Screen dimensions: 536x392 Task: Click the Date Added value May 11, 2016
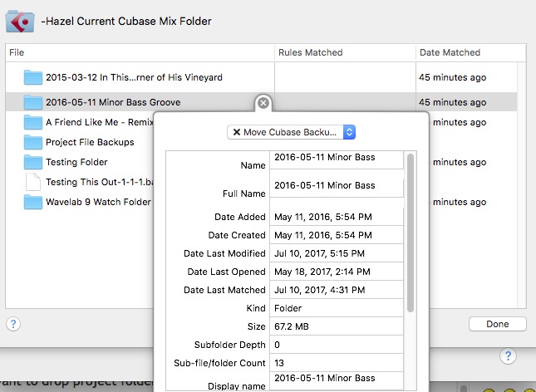tap(337, 217)
